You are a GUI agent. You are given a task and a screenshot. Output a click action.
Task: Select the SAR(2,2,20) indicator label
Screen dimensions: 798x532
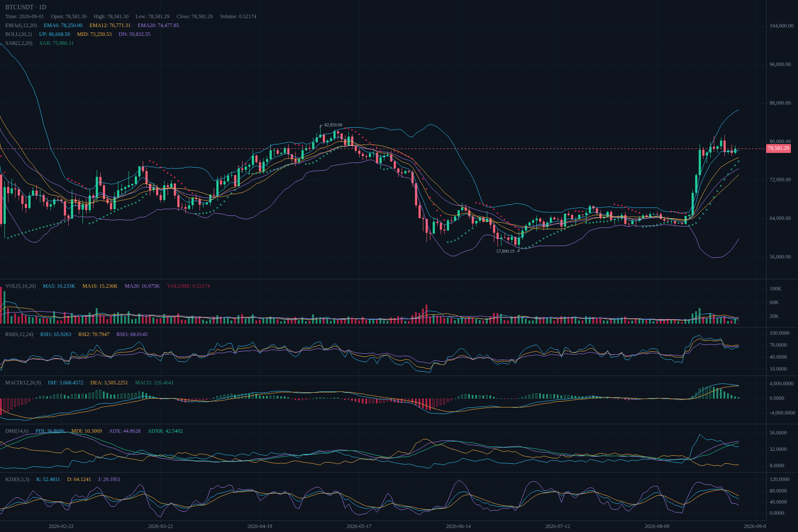pos(19,43)
